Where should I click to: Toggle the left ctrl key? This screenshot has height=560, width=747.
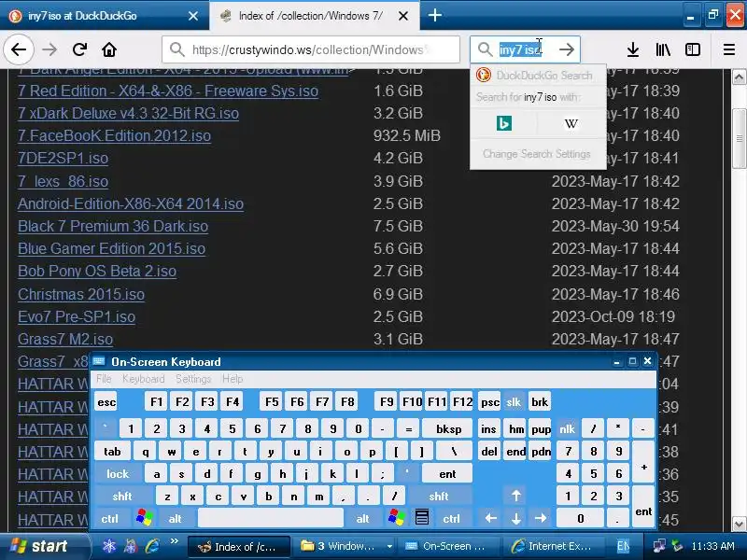click(x=110, y=519)
